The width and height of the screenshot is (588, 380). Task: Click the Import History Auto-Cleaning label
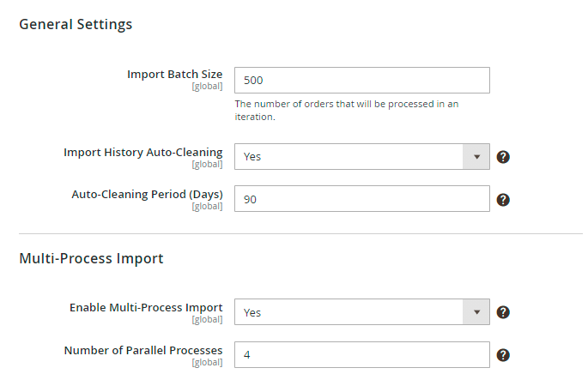pos(142,152)
